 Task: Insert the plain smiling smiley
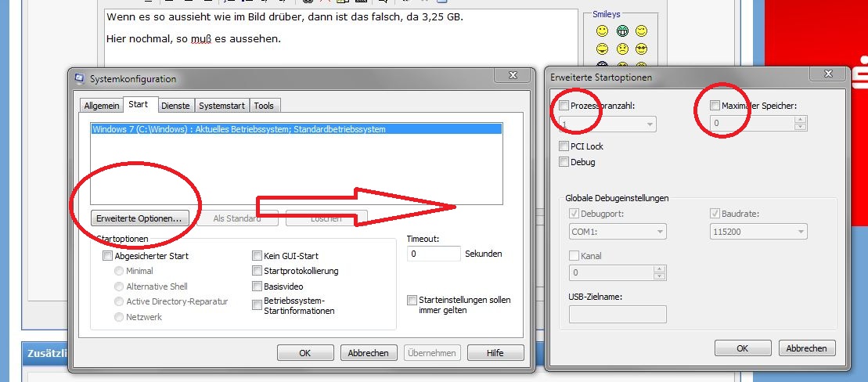603,31
